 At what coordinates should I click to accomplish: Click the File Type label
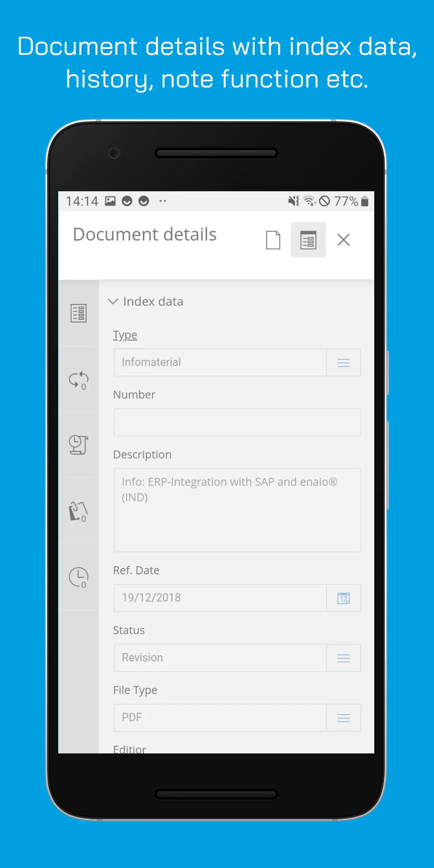(x=135, y=690)
